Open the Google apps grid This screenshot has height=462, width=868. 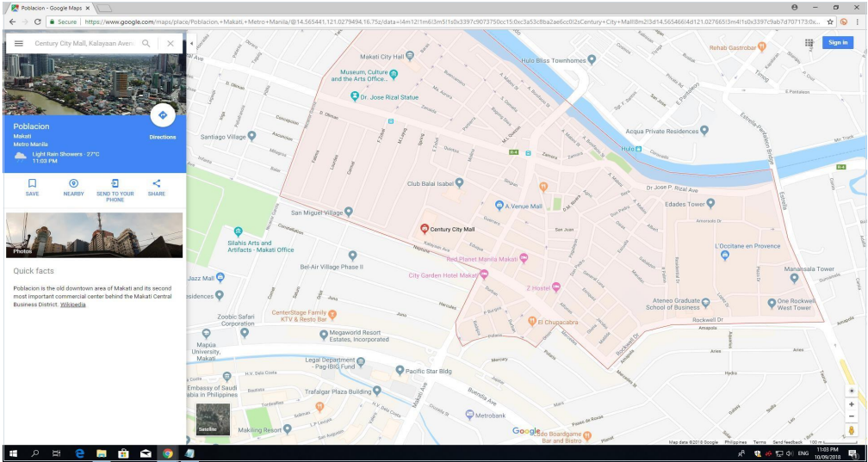pos(809,43)
